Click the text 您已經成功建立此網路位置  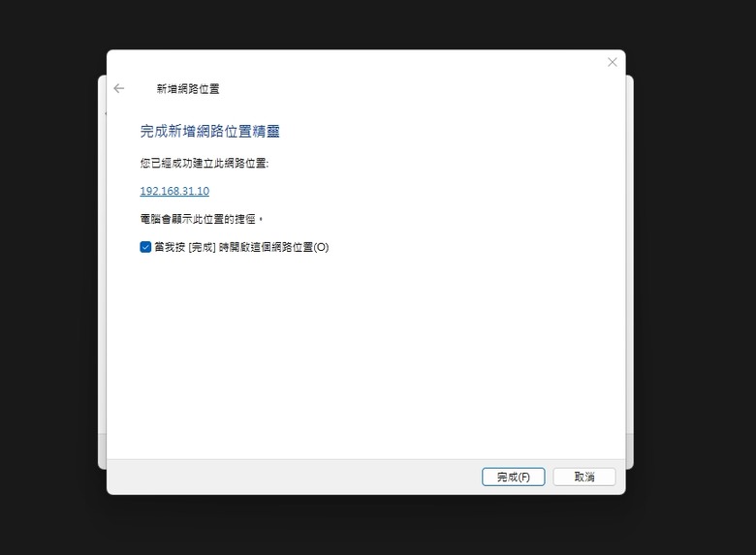point(204,164)
